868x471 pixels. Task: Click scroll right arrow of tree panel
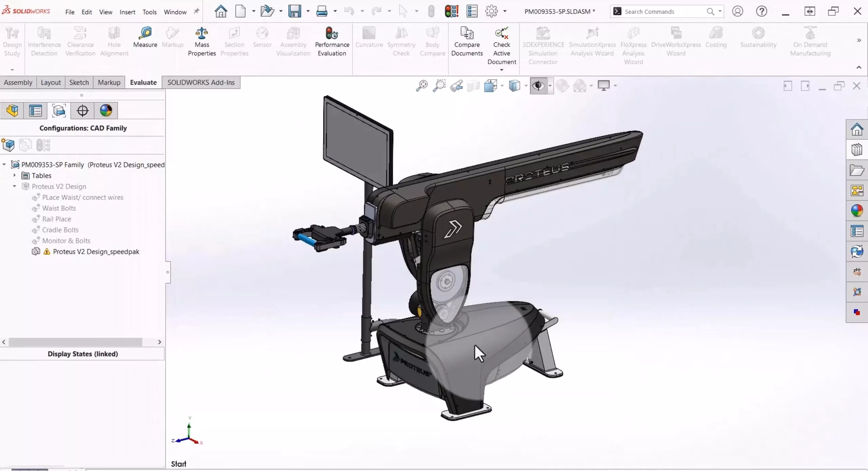tap(159, 342)
